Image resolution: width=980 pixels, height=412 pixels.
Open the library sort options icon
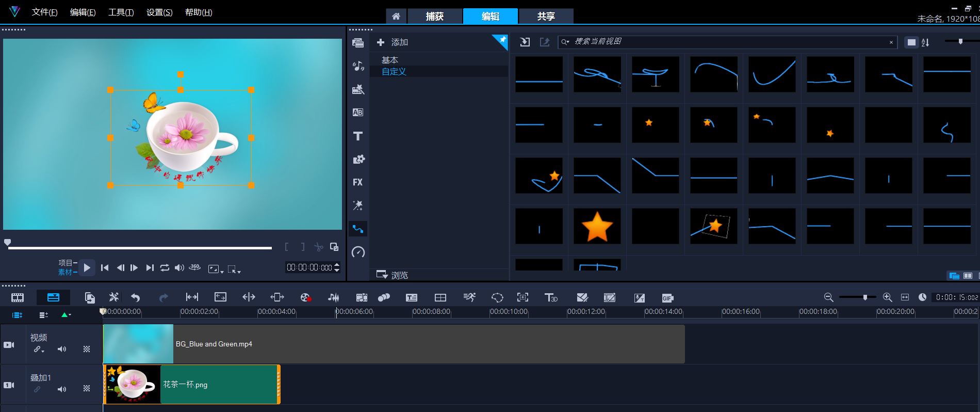click(925, 42)
